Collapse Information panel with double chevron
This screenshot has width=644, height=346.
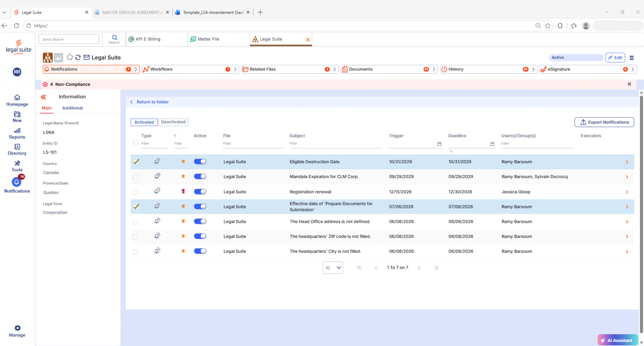(43, 97)
